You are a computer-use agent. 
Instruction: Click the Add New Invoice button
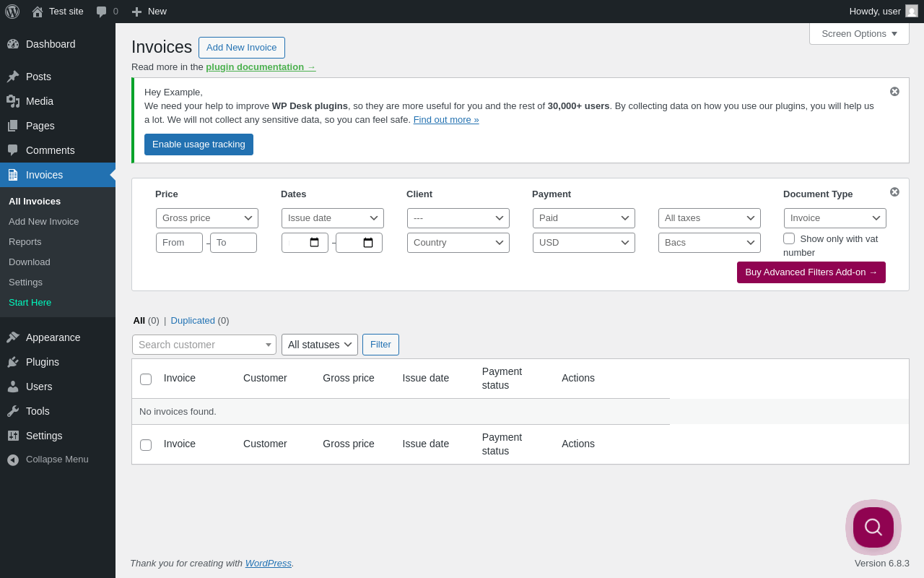point(242,48)
